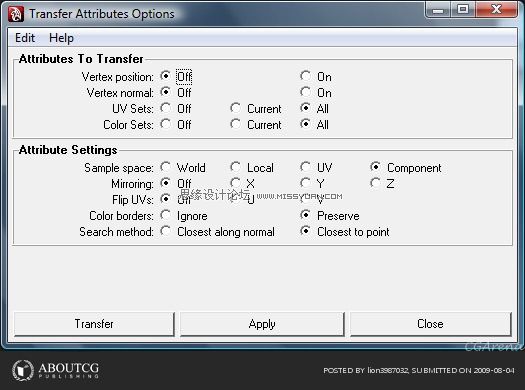Maximize the Transfer Attributes Options window
Viewport: 525px width, 390px height.
tap(462, 9)
